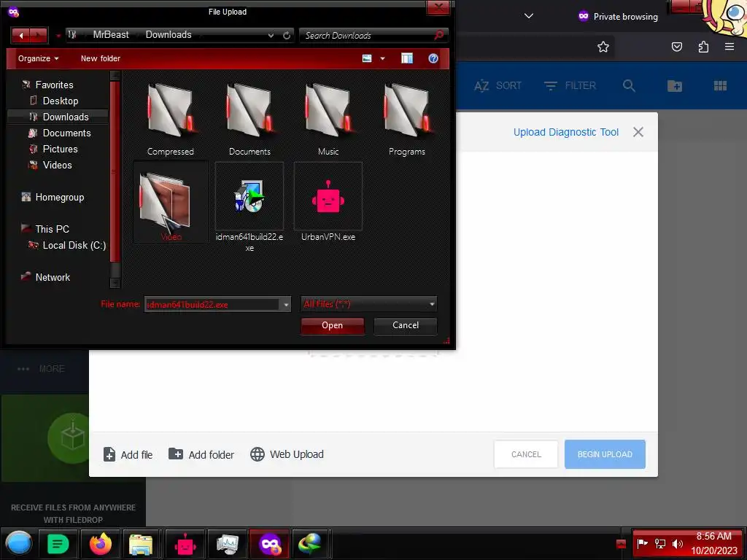Image resolution: width=747 pixels, height=560 pixels.
Task: Select the Video folder
Action: click(x=170, y=203)
